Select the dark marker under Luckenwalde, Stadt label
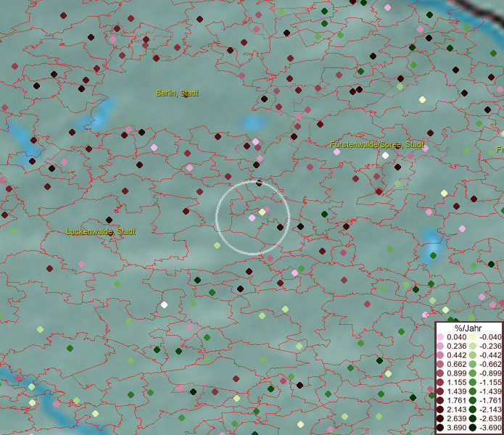504x435 pixels. point(111,233)
